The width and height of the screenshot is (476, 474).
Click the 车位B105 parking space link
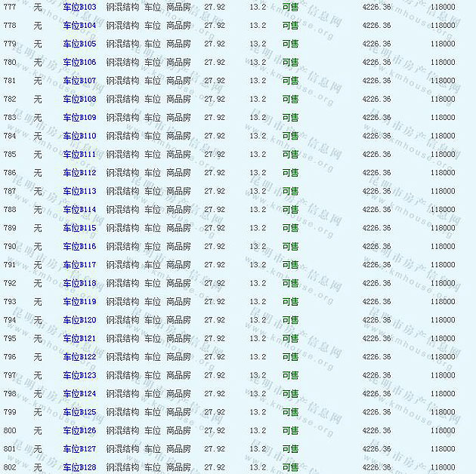[79, 44]
